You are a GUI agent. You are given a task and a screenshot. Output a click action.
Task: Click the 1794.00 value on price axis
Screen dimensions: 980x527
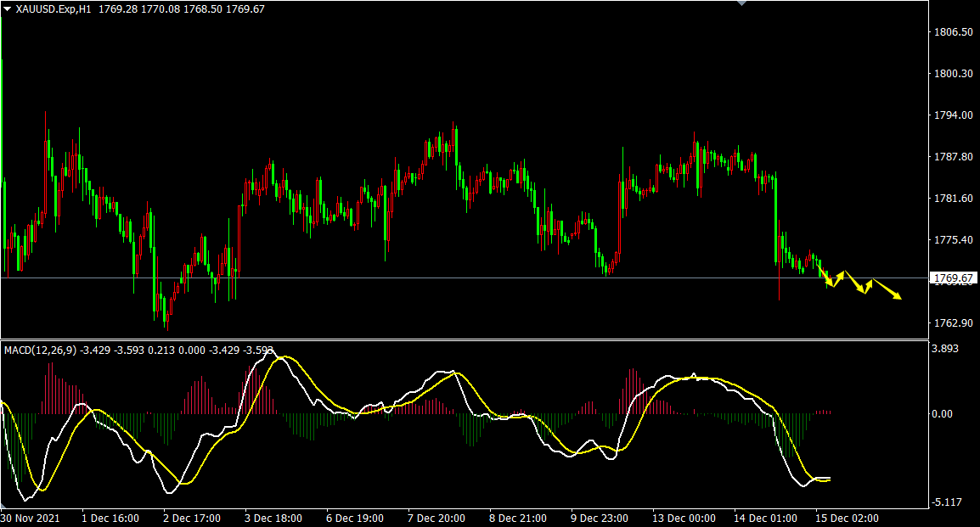click(952, 115)
